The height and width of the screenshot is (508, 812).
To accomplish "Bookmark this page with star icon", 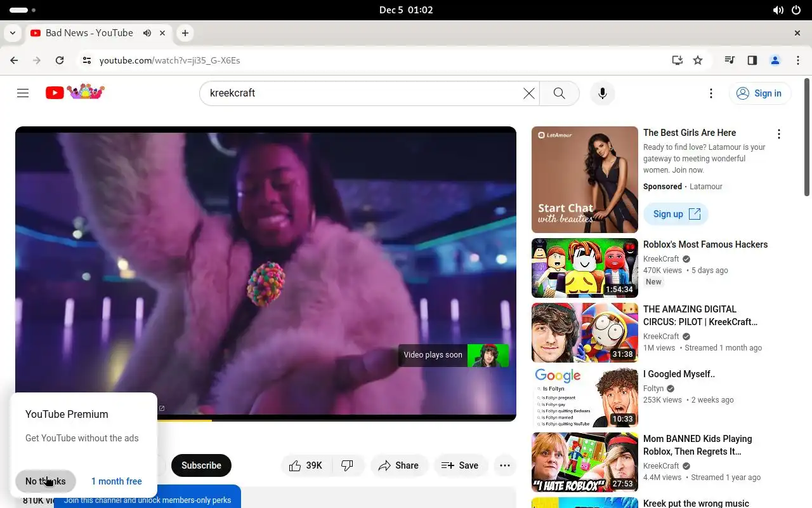I will (x=698, y=60).
